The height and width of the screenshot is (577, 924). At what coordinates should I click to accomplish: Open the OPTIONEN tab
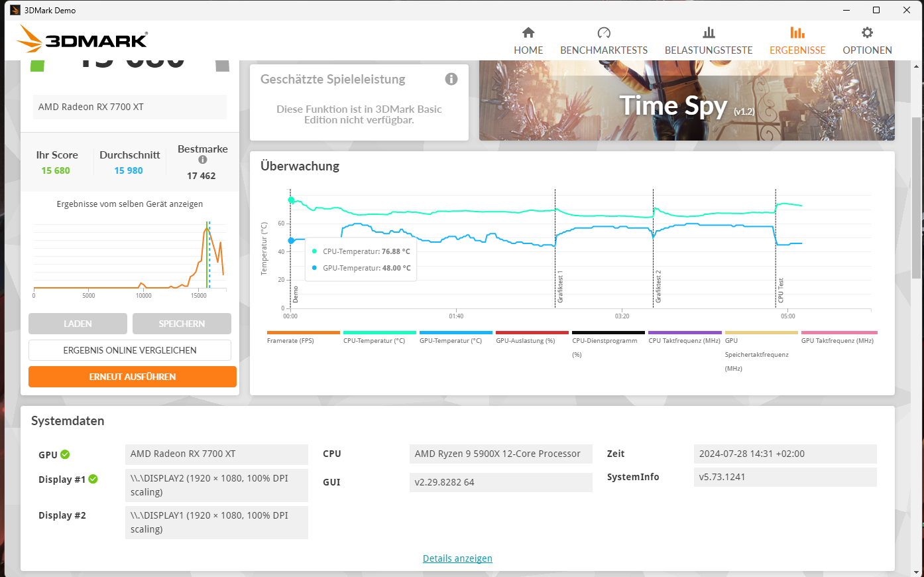click(867, 50)
